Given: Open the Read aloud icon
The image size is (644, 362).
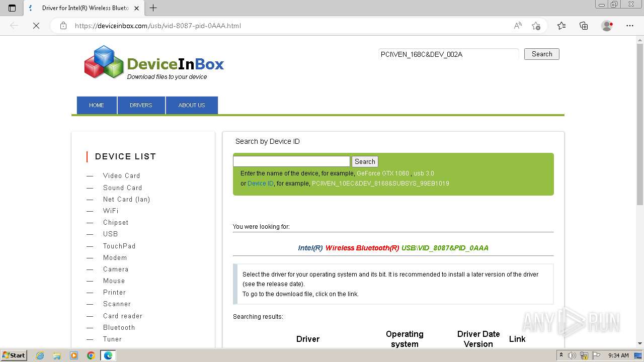Looking at the screenshot, I should [x=518, y=26].
